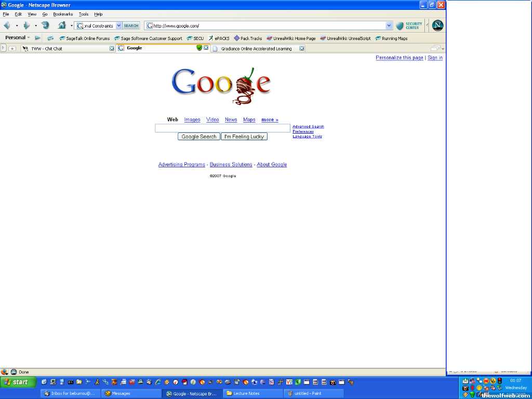The height and width of the screenshot is (399, 532).
Task: Click the I'm Feeling Lucky button
Action: 244,137
